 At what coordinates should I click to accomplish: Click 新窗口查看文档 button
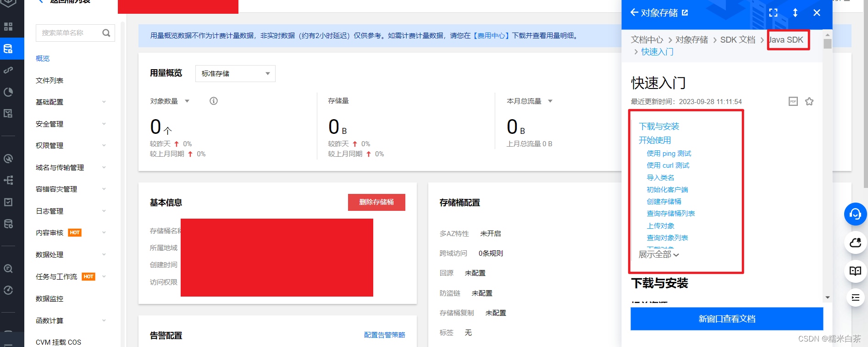pyautogui.click(x=727, y=319)
